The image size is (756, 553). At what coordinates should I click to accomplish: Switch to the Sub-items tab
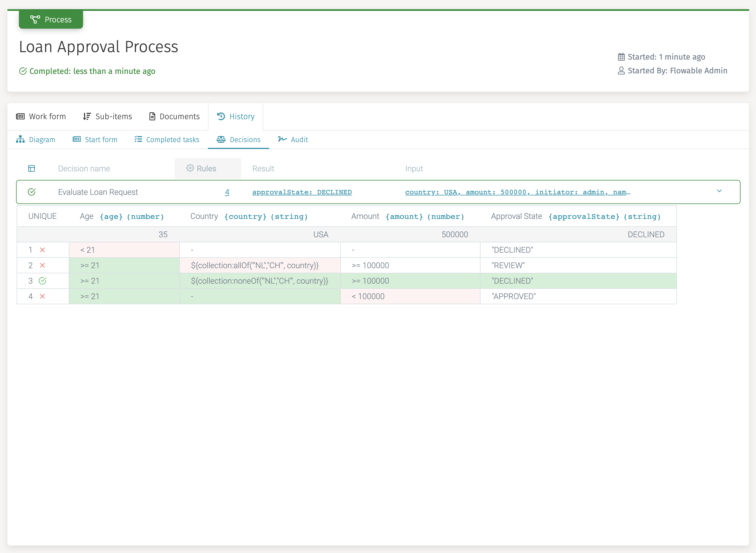click(107, 117)
